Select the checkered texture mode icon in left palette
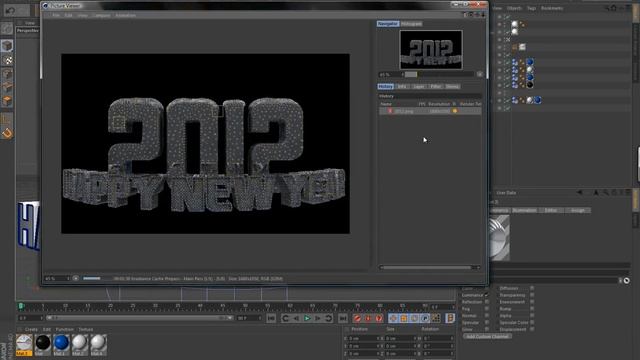640x360 pixels. [7, 60]
